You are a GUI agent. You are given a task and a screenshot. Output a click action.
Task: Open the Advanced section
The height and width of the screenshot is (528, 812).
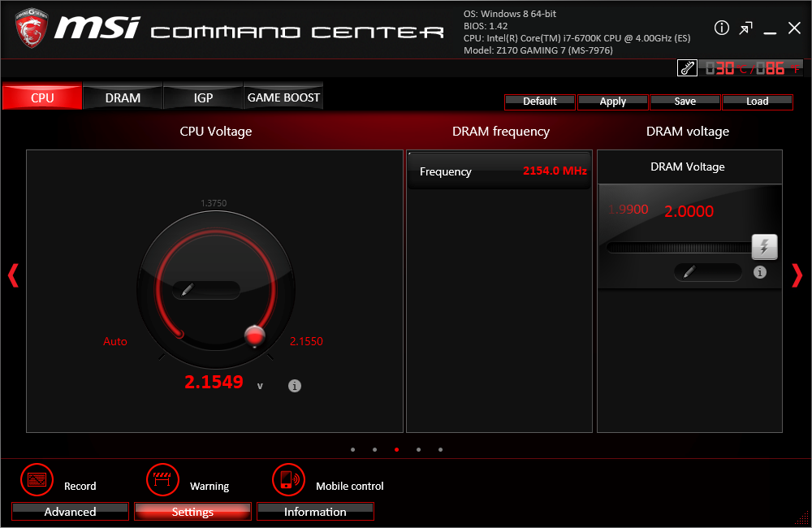70,512
